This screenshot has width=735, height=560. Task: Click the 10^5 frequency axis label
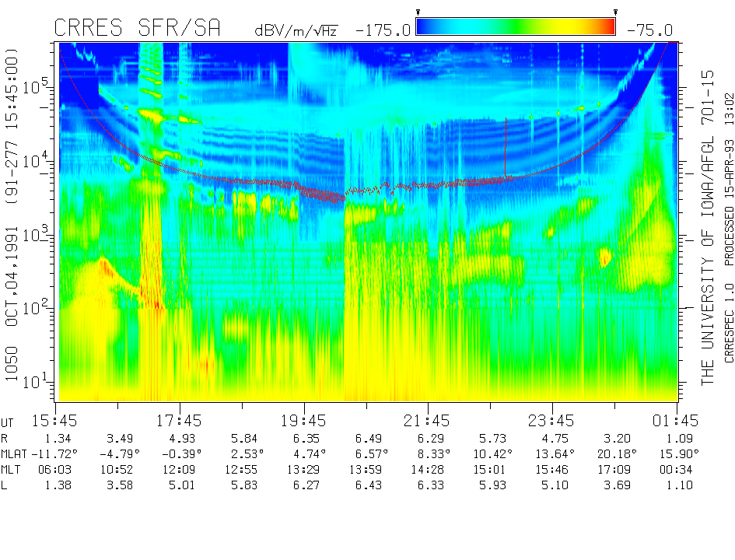coord(36,86)
